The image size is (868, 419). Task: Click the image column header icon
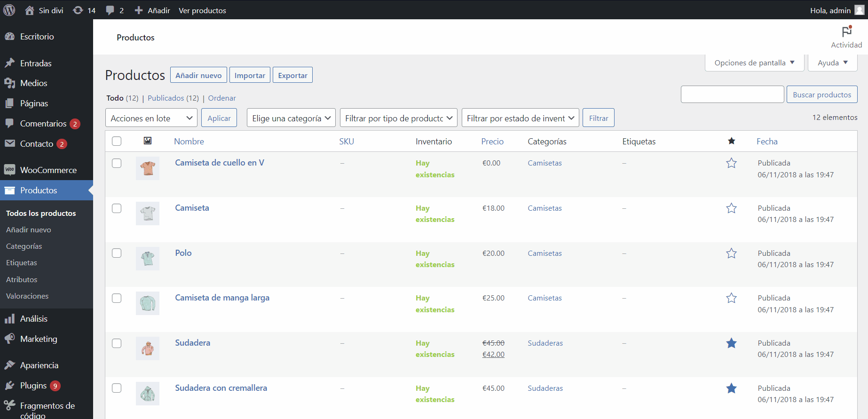[x=148, y=141]
